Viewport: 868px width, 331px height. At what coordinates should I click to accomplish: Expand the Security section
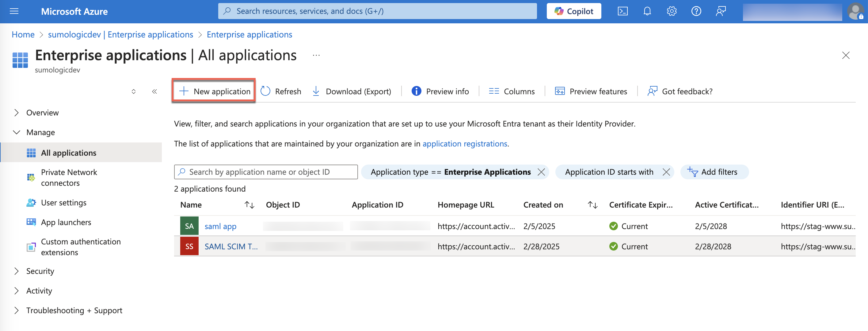tap(40, 271)
